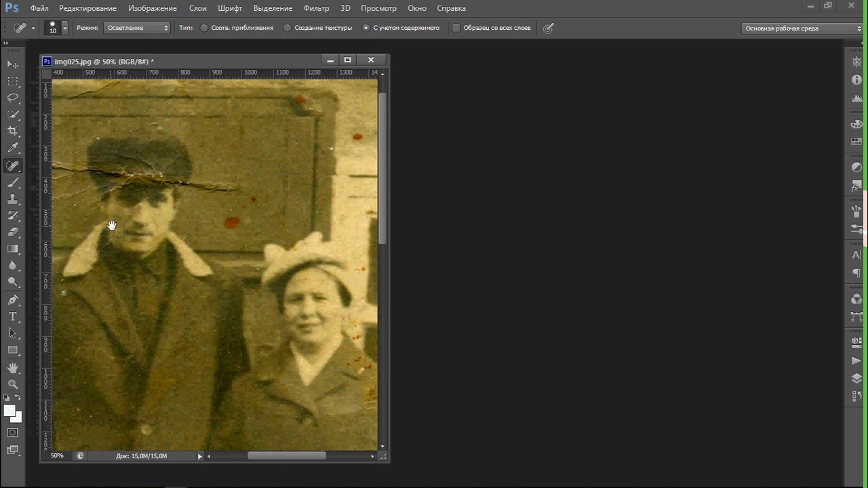Select the Path Selection tool

tap(13, 333)
